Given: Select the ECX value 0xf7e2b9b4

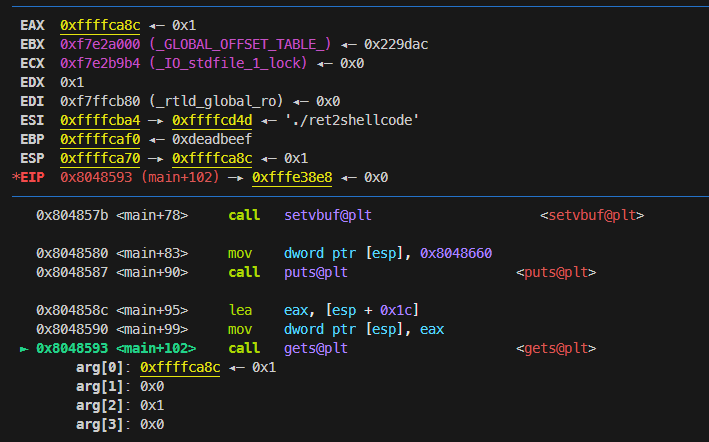Looking at the screenshot, I should coord(100,63).
